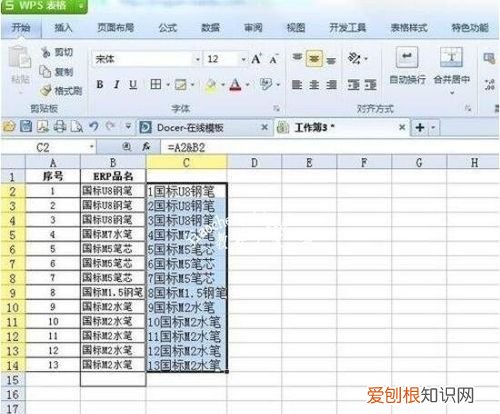Click the insert function fx icon
Screen dimensions: 500x414
click(x=146, y=147)
